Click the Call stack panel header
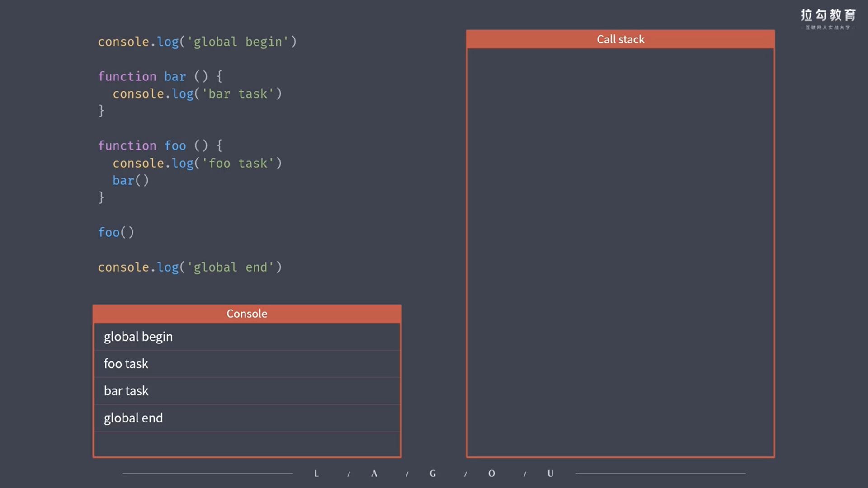The height and width of the screenshot is (488, 868). point(620,39)
